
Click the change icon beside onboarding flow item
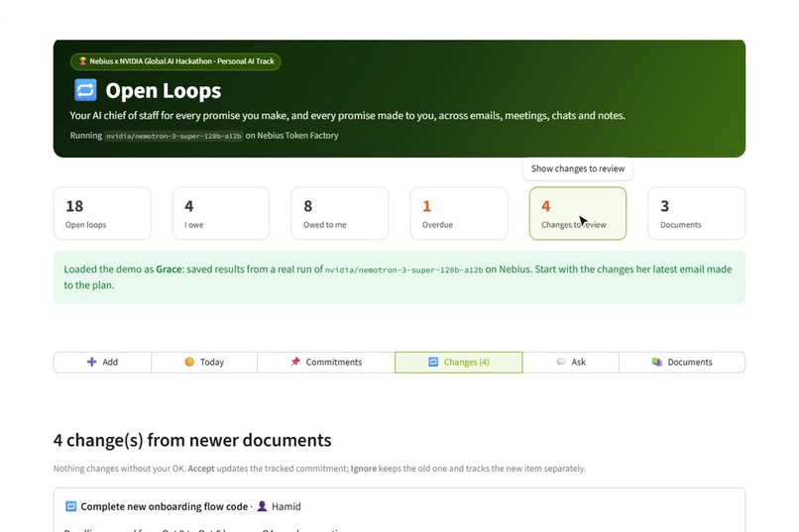(70, 506)
